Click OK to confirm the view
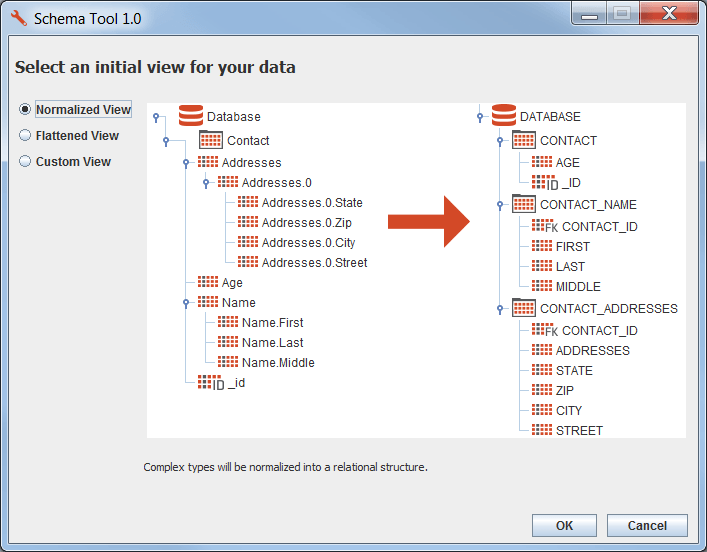The image size is (707, 552). click(x=564, y=526)
